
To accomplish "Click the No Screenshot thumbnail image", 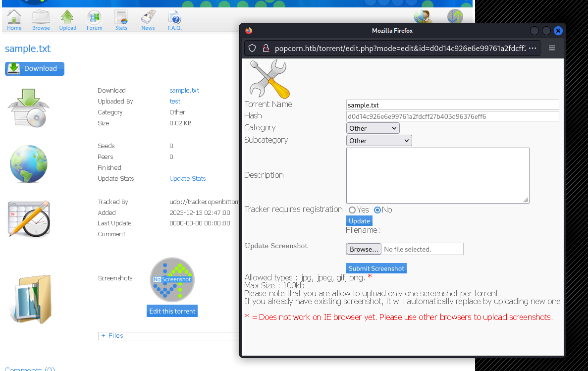I will click(172, 279).
